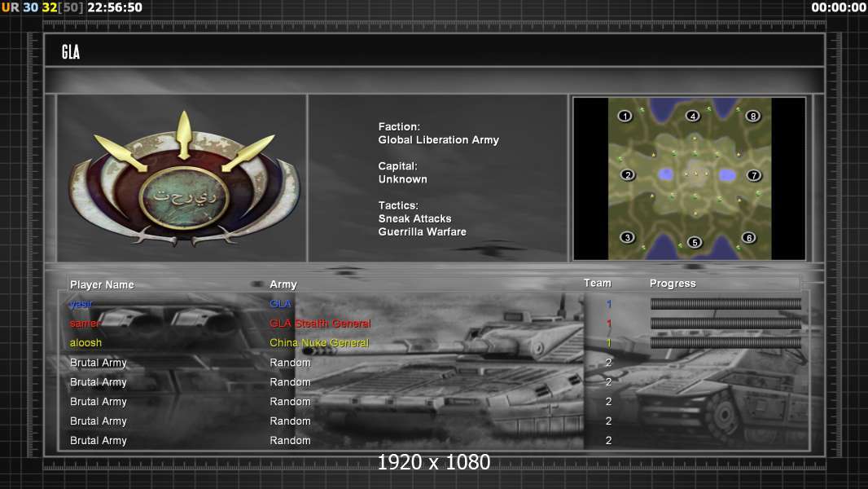Click the 'Army' column header
This screenshot has width=868, height=489.
(283, 284)
